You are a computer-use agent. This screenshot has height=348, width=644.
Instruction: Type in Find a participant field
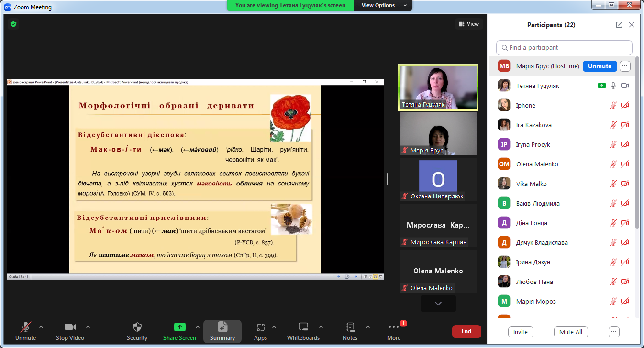565,48
